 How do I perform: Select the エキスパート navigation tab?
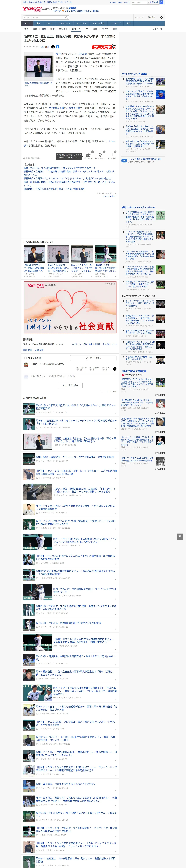64,24
